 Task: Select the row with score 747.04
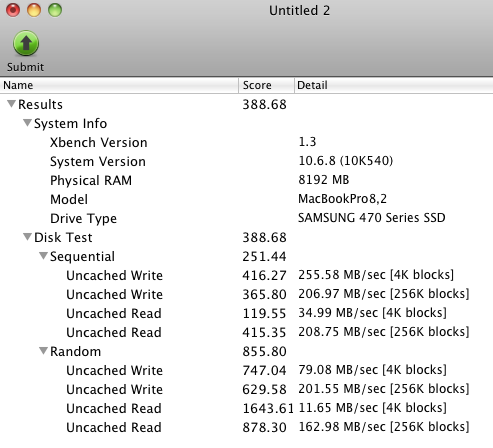coord(246,370)
